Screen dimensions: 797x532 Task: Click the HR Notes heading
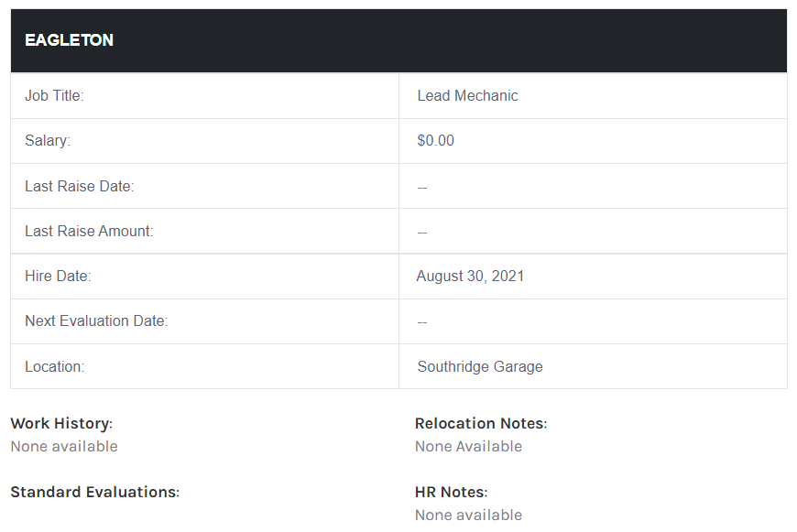(452, 493)
